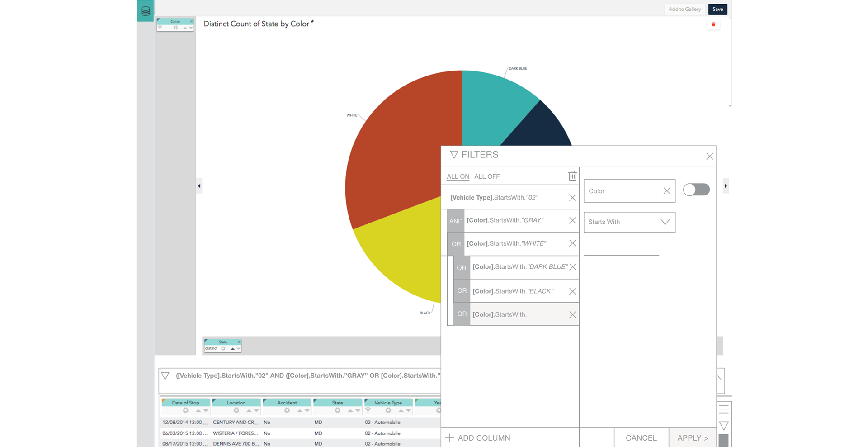This screenshot has height=447, width=868.
Task: Clear the Color column selection
Action: pyautogui.click(x=666, y=191)
